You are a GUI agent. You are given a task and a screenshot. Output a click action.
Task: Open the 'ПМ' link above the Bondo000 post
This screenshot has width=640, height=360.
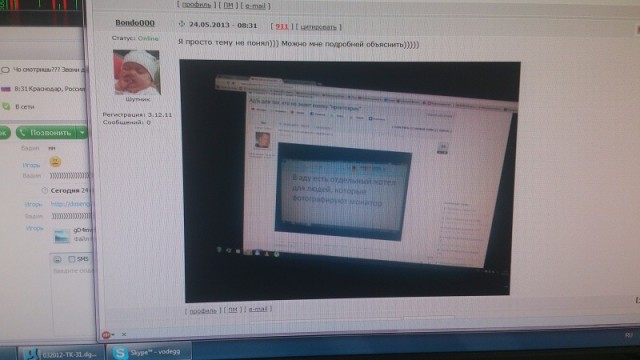pyautogui.click(x=228, y=5)
